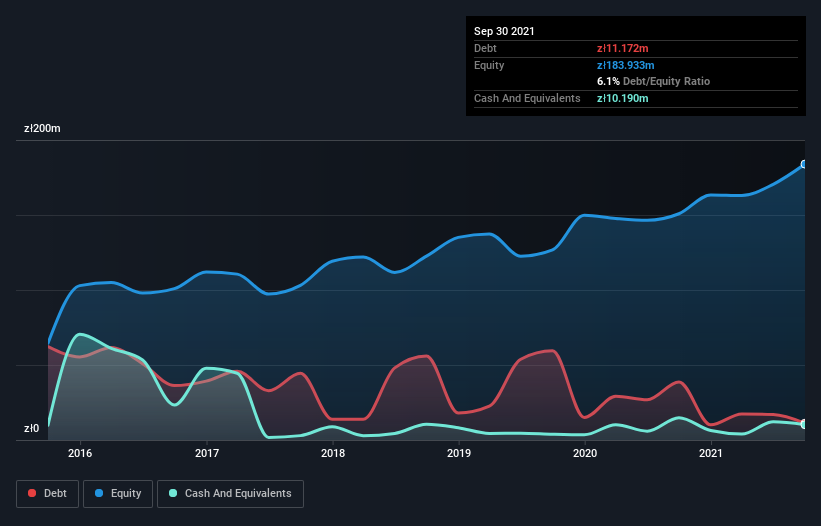Viewport: 821px width, 526px height.
Task: Click the Sep 30 2021 tooltip date
Action: click(504, 31)
